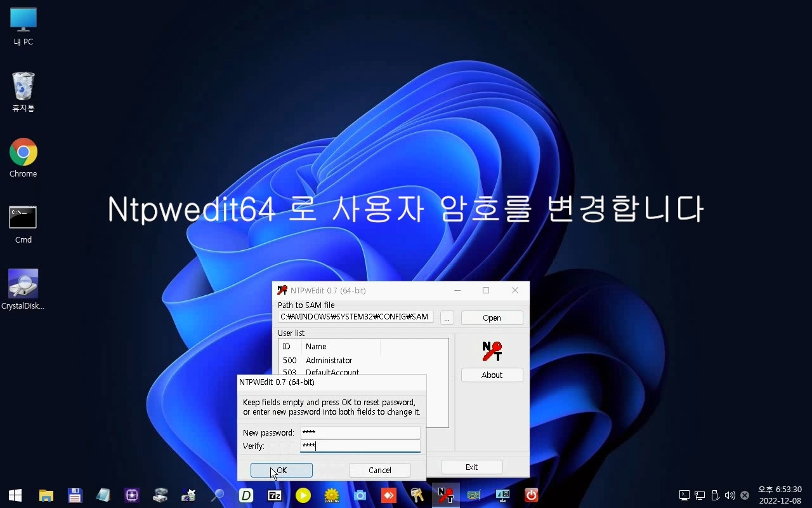Open the 내 PC desktop icon
Viewport: 812px width, 508px height.
click(23, 27)
